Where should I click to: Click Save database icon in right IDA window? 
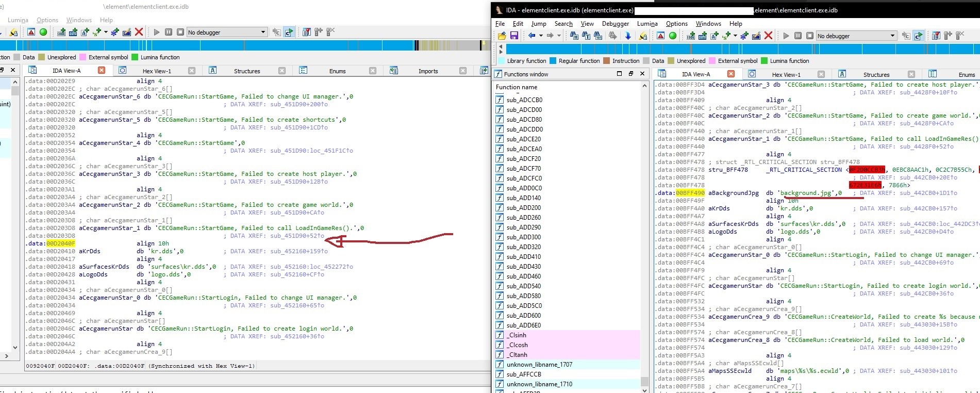click(x=514, y=36)
